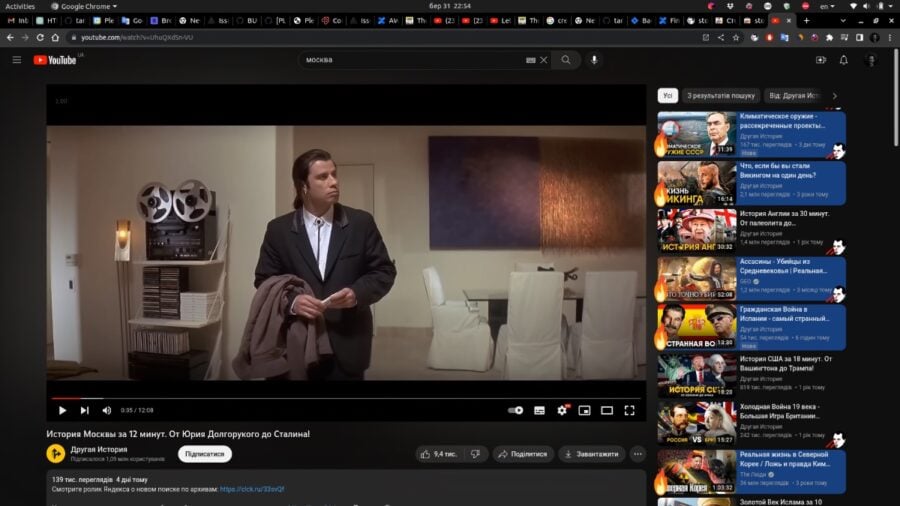Switch to theater mode

pyautogui.click(x=607, y=410)
